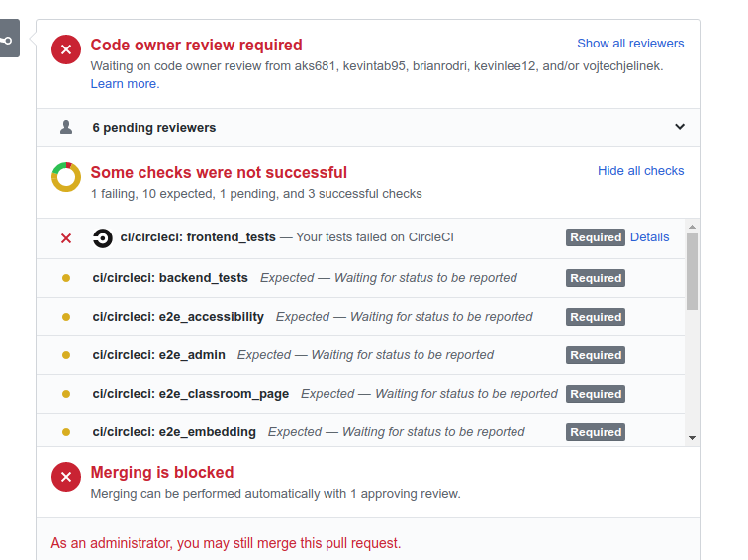Click Required badge on e2e_classroom_page row
The width and height of the screenshot is (748, 560).
pyautogui.click(x=596, y=394)
